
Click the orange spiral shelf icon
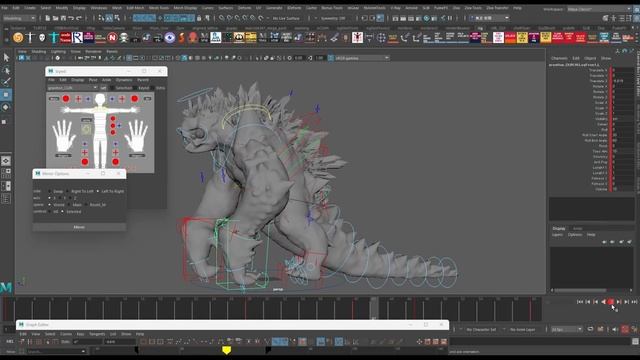point(18,38)
